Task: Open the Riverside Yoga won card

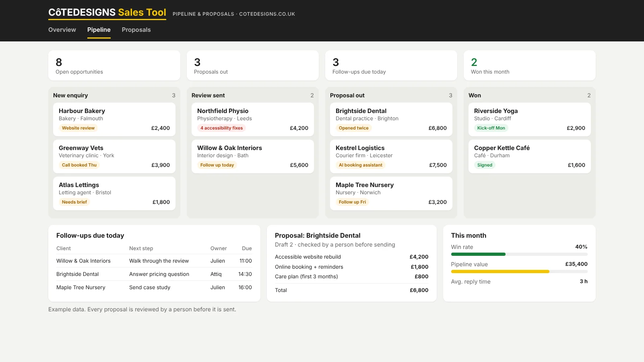Action: (530, 119)
